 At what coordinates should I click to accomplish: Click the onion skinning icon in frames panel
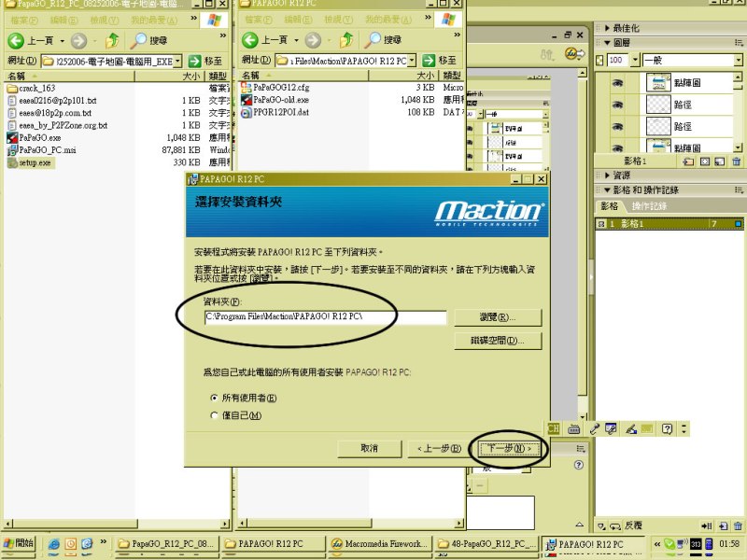(x=601, y=526)
